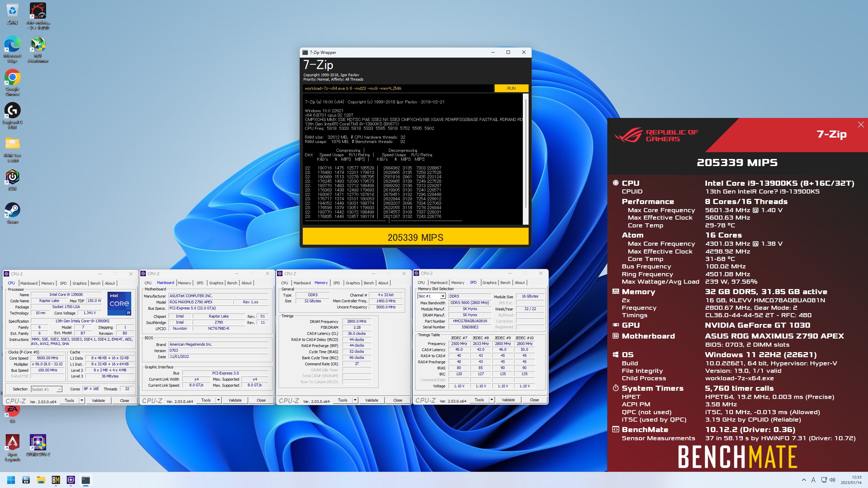Click Close in SPD CPU-Z window
This screenshot has width=868, height=488.
click(534, 400)
